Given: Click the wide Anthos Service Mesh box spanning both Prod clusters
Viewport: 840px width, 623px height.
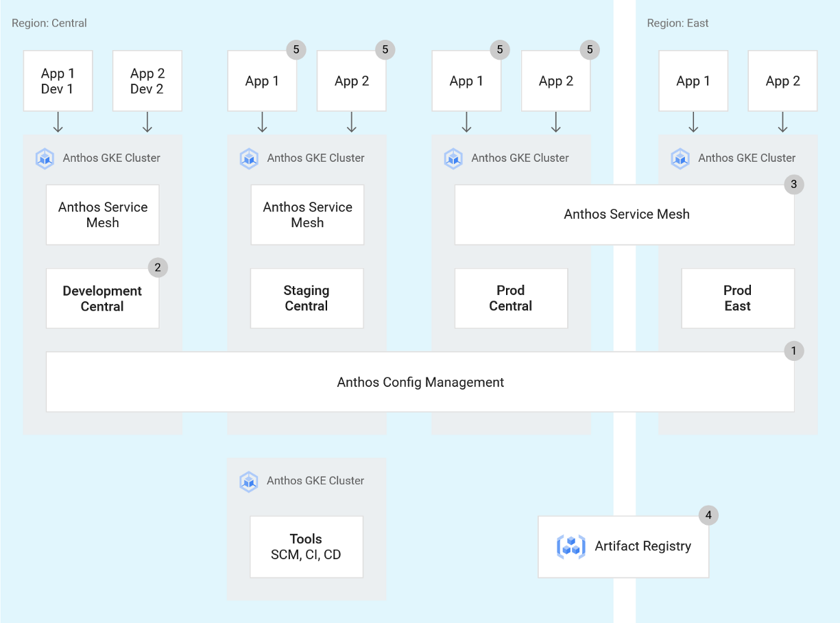Looking at the screenshot, I should coord(625,215).
